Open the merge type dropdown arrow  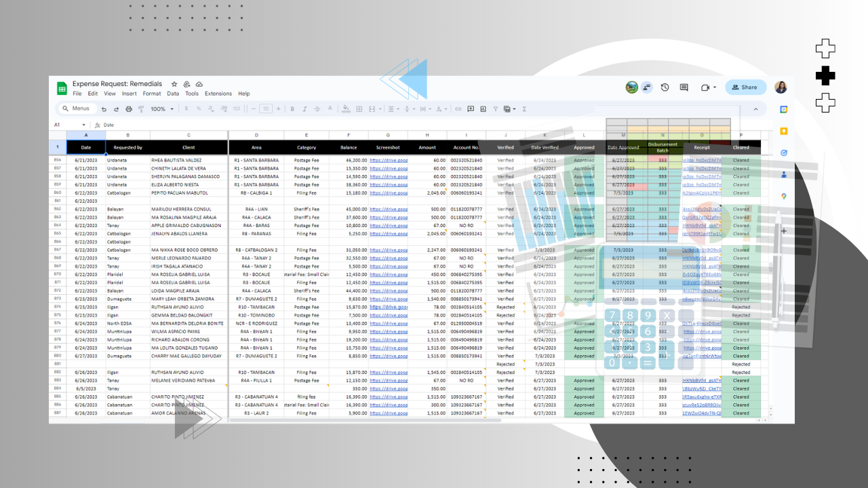[380, 108]
